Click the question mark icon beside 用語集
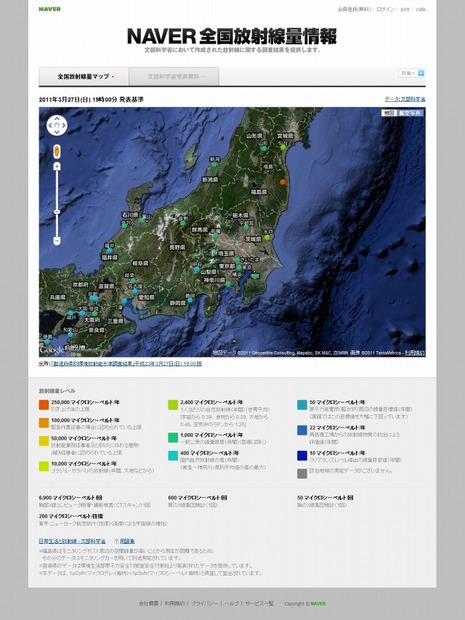The width and height of the screenshot is (465, 620). point(116,541)
